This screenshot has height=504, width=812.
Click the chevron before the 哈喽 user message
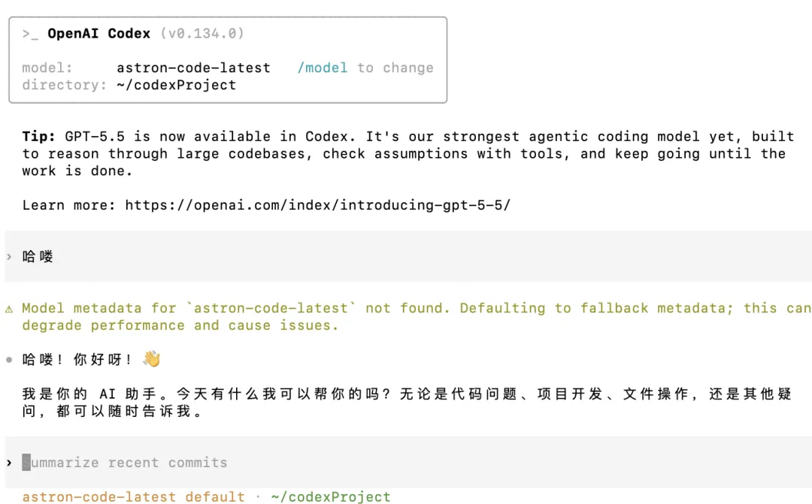[9, 257]
